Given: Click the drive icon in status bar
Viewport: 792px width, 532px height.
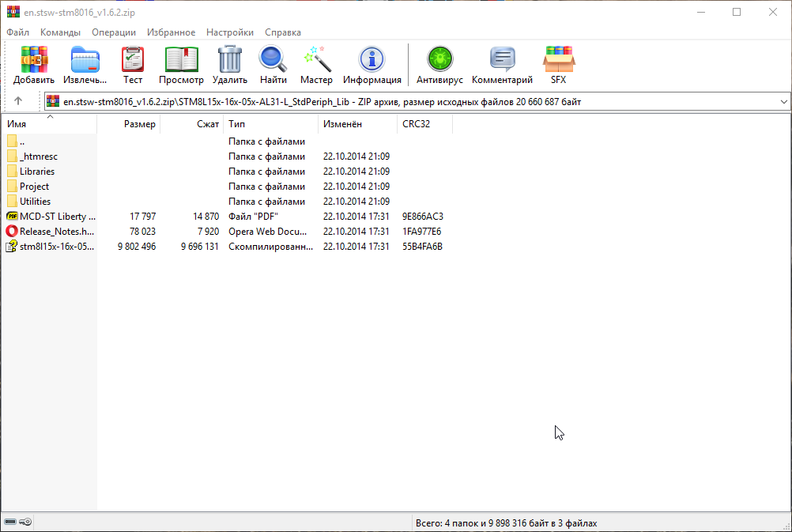Looking at the screenshot, I should pyautogui.click(x=10, y=522).
